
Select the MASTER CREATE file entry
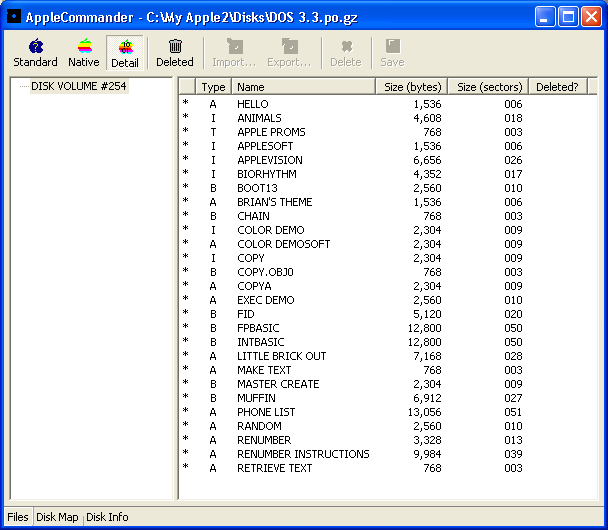tap(278, 384)
